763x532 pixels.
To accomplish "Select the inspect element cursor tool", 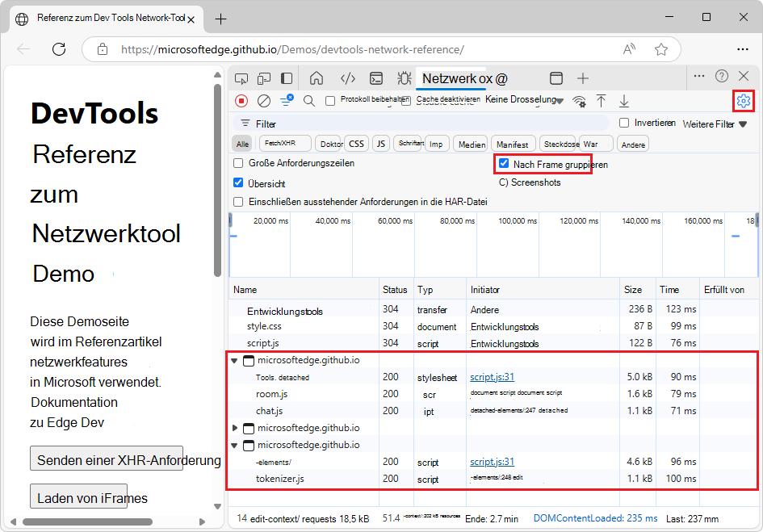I will coord(241,78).
